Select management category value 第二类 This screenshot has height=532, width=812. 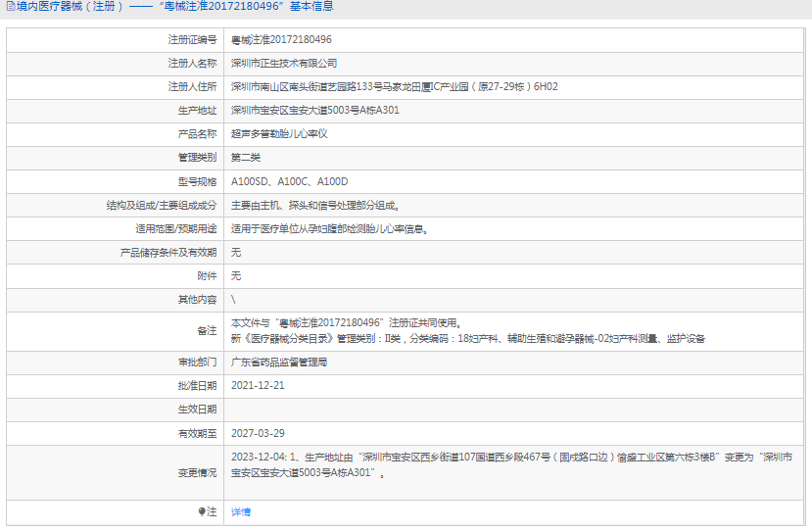(246, 158)
